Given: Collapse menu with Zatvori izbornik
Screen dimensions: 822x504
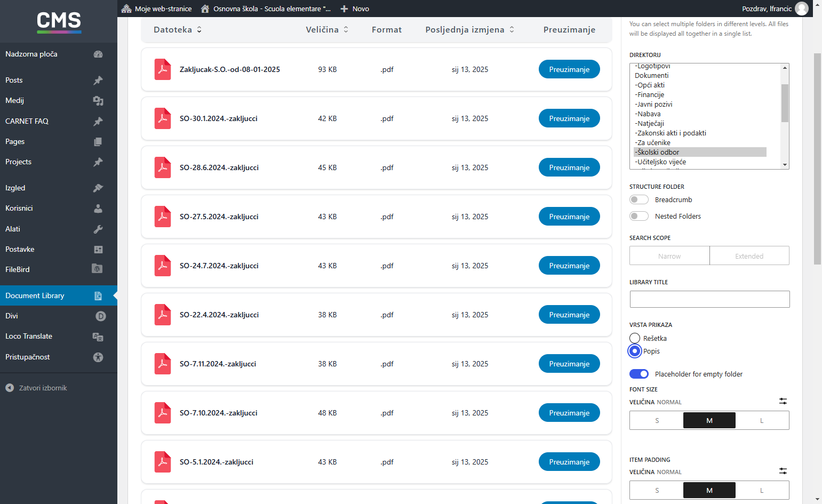Looking at the screenshot, I should click(x=36, y=388).
